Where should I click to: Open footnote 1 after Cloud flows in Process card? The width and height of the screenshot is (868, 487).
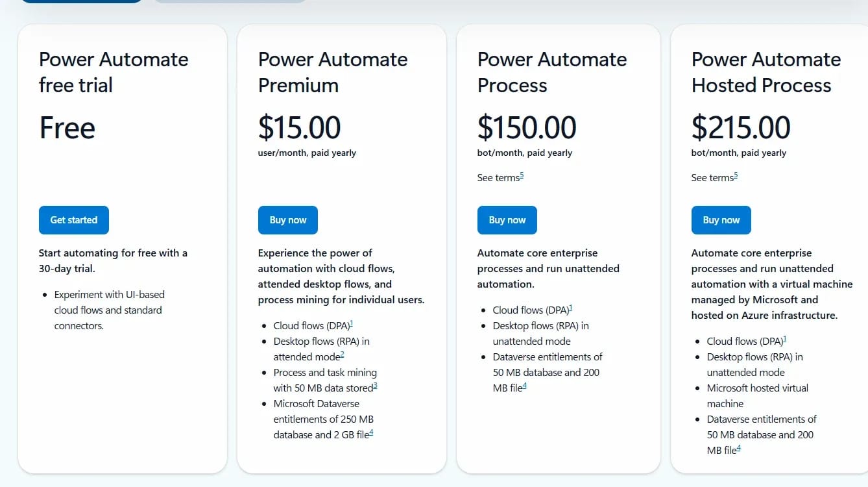pyautogui.click(x=570, y=308)
